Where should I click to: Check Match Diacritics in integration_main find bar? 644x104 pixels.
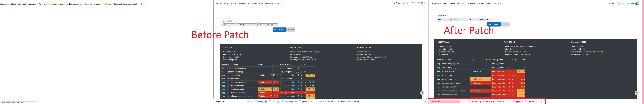498,101
